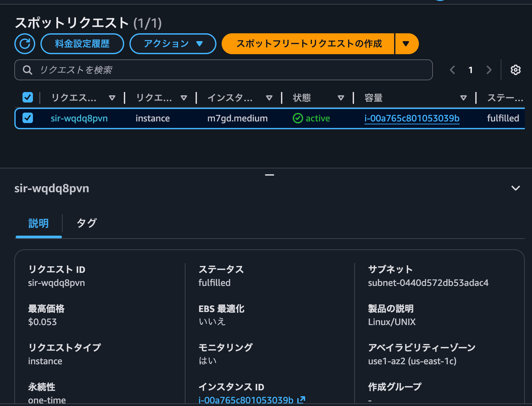Uncheck the sir-wqdq8pvn row checkbox
The image size is (532, 406).
[28, 118]
